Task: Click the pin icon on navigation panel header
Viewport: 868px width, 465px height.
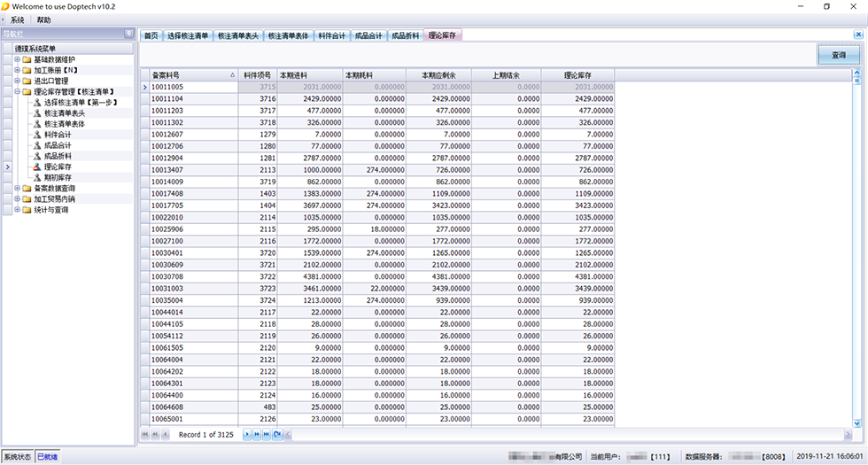Action: pyautogui.click(x=128, y=35)
